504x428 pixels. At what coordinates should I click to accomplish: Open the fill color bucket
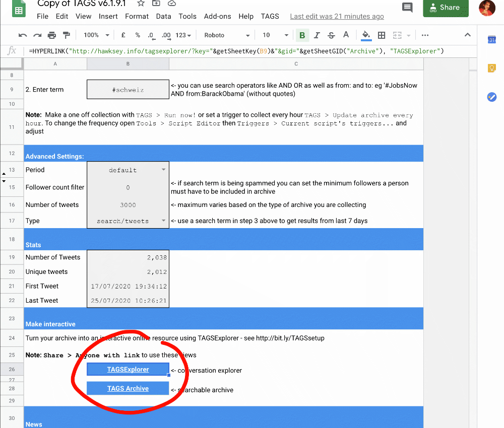366,35
